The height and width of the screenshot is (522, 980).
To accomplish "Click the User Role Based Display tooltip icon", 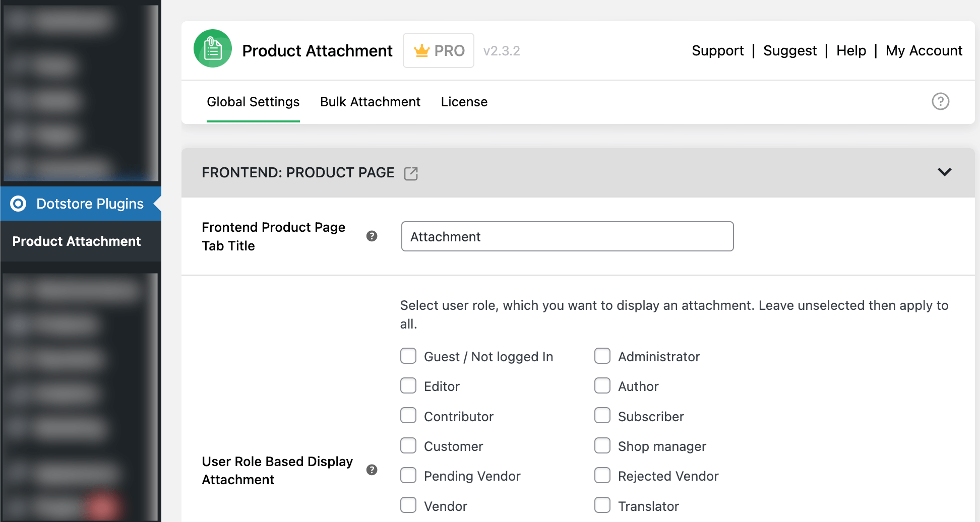I will click(x=372, y=470).
